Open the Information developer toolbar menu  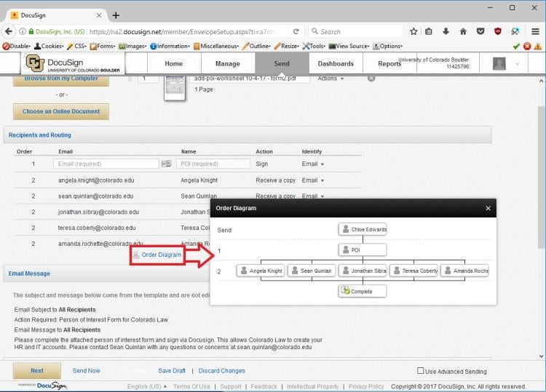tap(170, 46)
